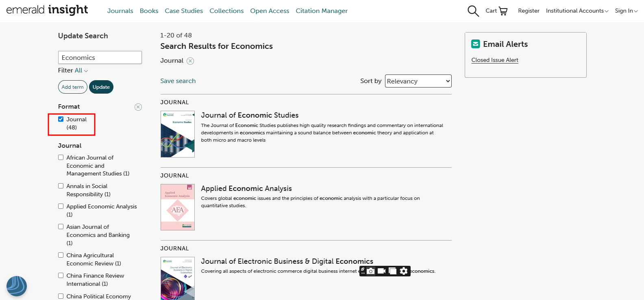Remove the Journal filter tag under results heading
The height and width of the screenshot is (300, 644).
click(190, 61)
